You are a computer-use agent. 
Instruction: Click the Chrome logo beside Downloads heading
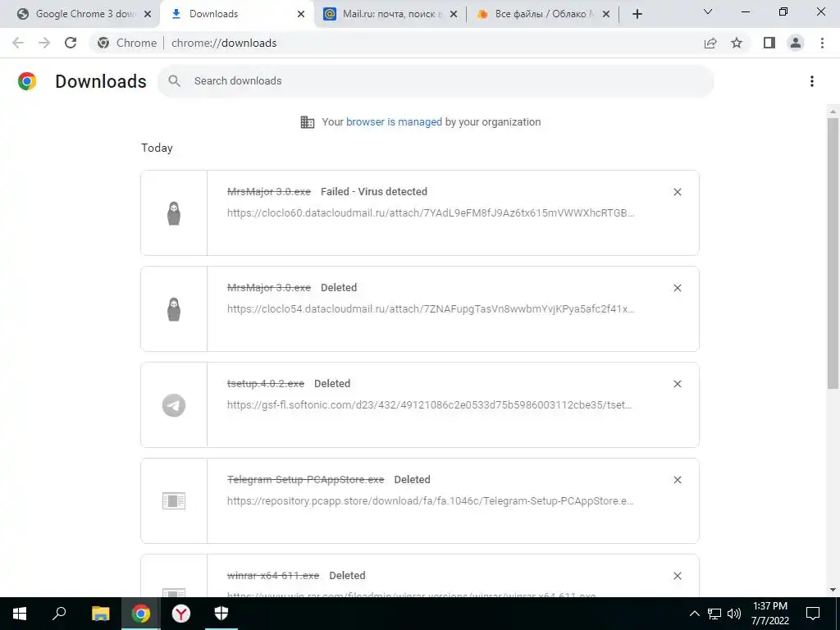point(27,81)
